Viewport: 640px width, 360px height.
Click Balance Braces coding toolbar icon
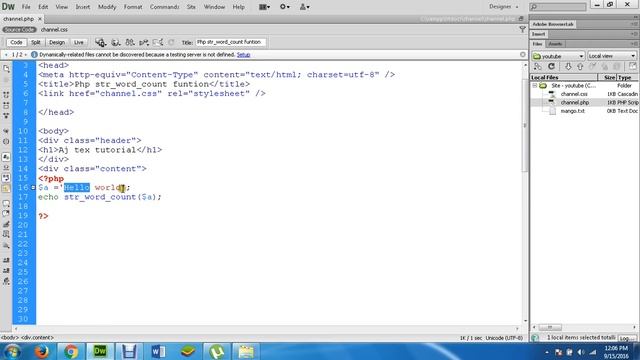click(6, 142)
